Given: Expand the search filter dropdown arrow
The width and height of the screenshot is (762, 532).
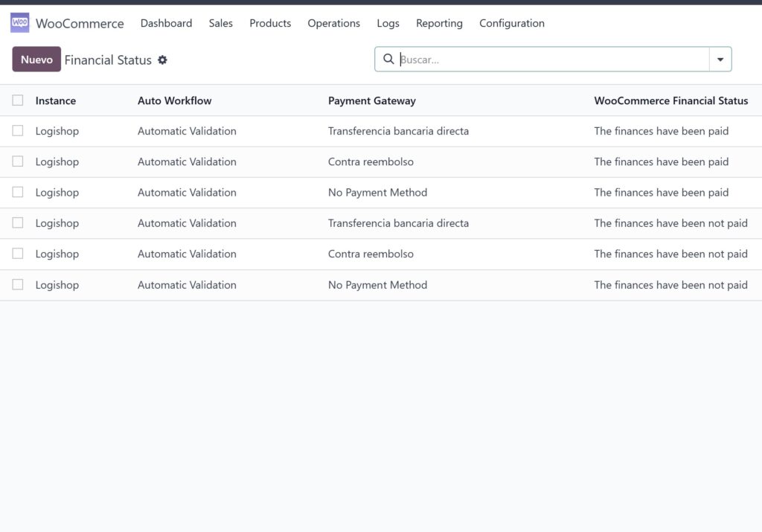Looking at the screenshot, I should [720, 59].
